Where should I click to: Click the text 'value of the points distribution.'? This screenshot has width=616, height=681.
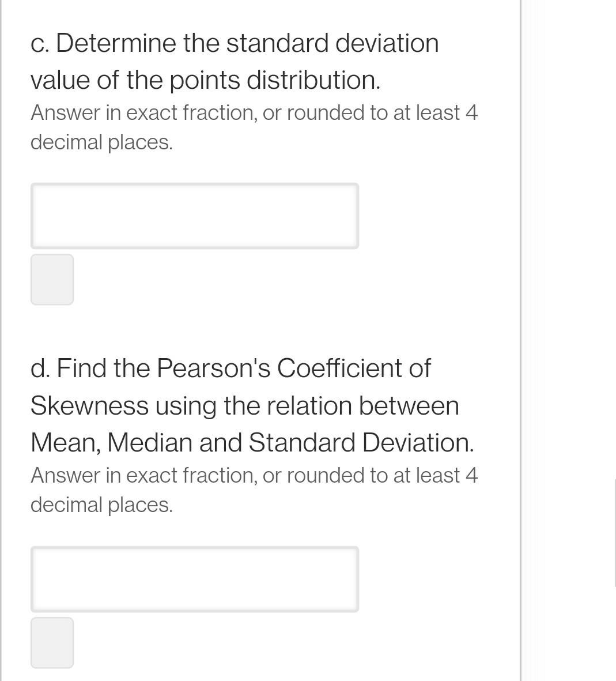tap(205, 81)
